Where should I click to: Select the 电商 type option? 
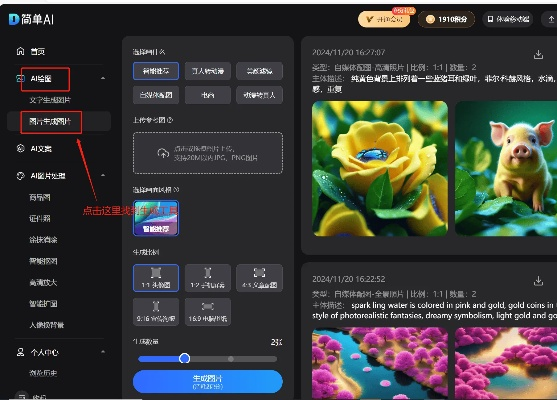point(208,95)
